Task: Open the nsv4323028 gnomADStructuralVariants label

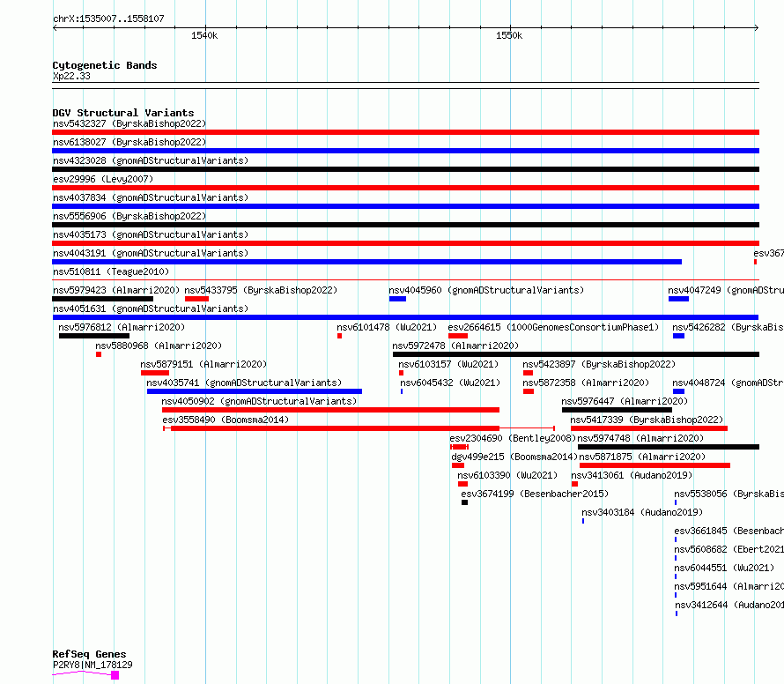Action: pos(151,160)
